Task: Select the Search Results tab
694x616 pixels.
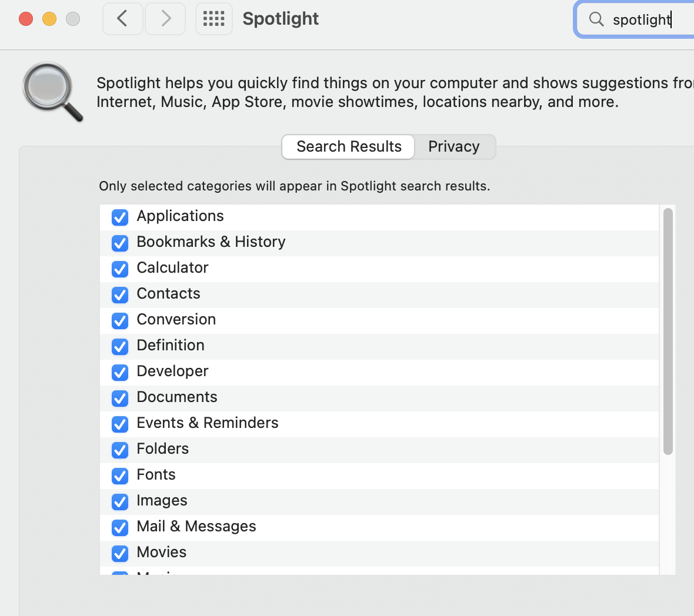Action: pyautogui.click(x=349, y=147)
